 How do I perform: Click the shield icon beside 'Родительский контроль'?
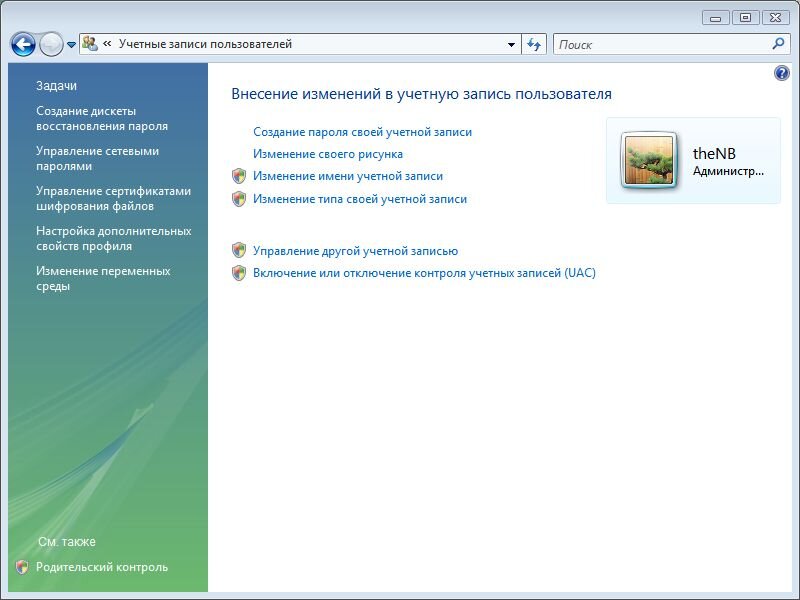pyautogui.click(x=22, y=567)
